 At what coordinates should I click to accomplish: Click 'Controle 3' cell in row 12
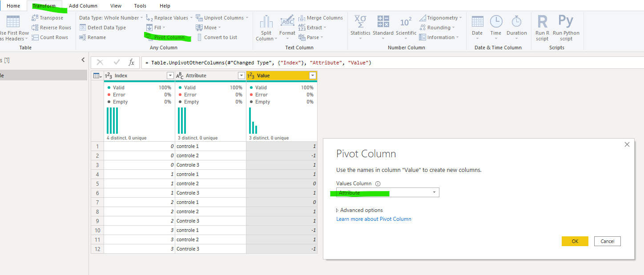click(x=210, y=249)
